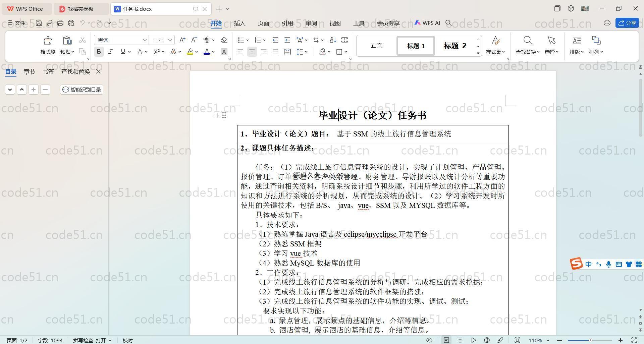Click the 找稻壳模板 tab
Image resolution: width=644 pixels, height=344 pixels.
pyautogui.click(x=80, y=9)
